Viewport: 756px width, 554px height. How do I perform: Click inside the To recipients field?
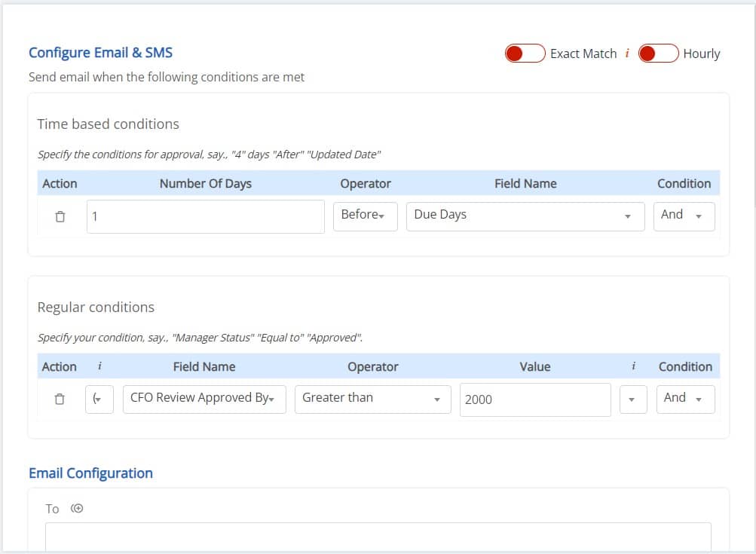(x=379, y=537)
